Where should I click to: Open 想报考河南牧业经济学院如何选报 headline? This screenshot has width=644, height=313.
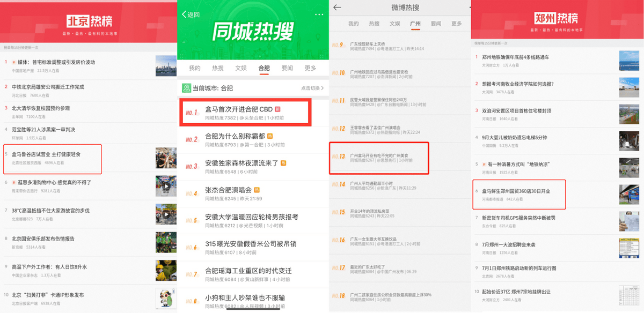pos(517,84)
